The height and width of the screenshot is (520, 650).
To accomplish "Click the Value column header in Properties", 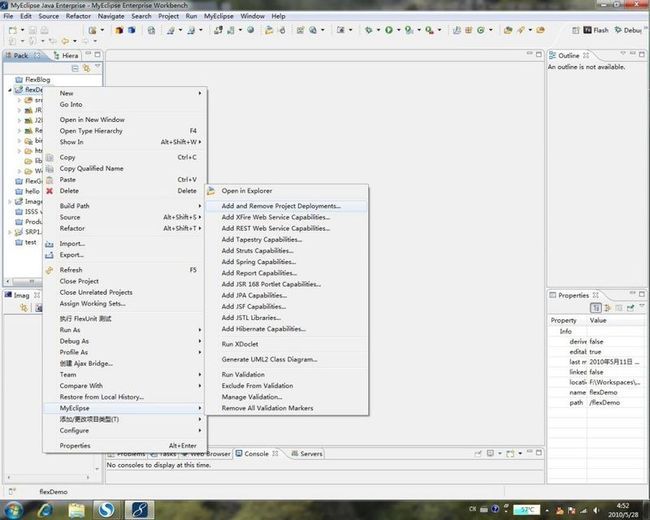I will tap(616, 321).
